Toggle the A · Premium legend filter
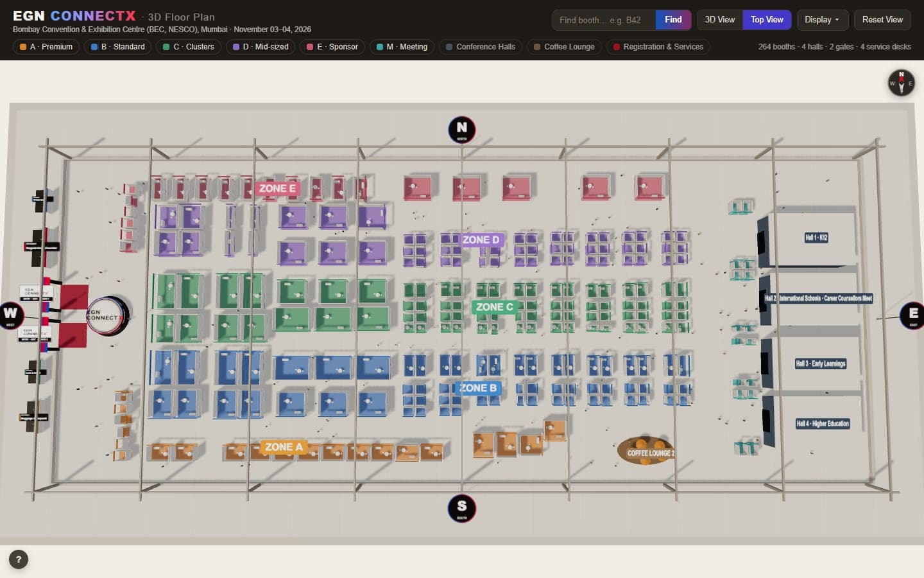Viewport: 924px width, 578px height. pos(46,47)
